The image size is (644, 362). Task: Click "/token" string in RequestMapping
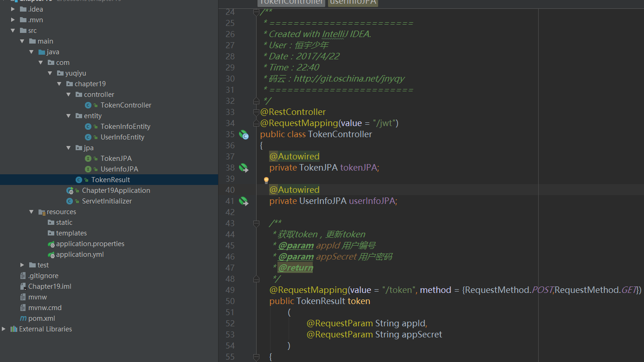[x=399, y=290]
